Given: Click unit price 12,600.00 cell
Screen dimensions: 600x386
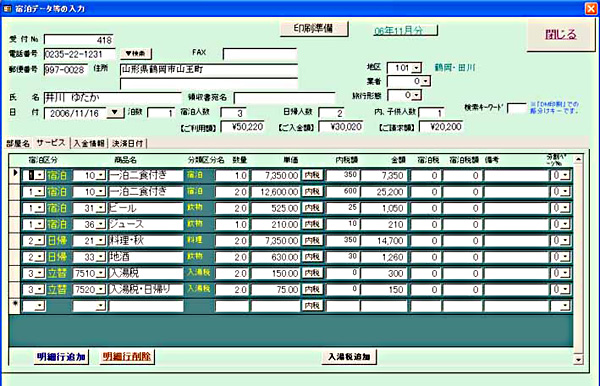Looking at the screenshot, I should [276, 192].
